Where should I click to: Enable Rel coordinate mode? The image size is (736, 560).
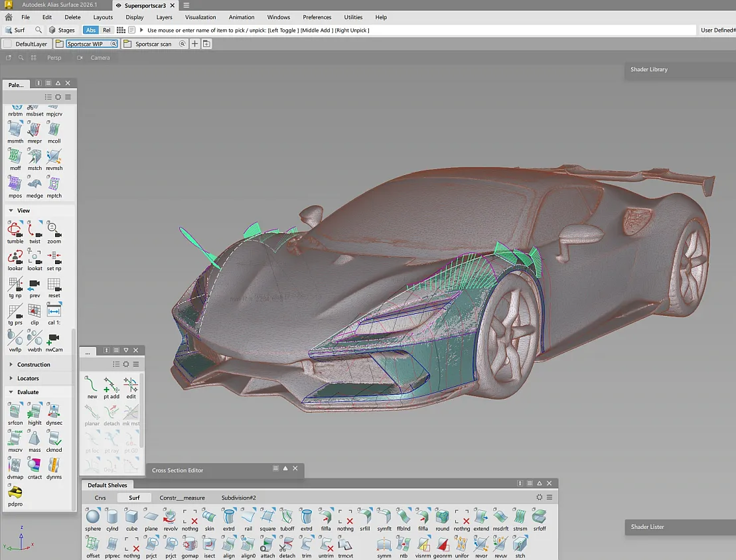point(106,30)
